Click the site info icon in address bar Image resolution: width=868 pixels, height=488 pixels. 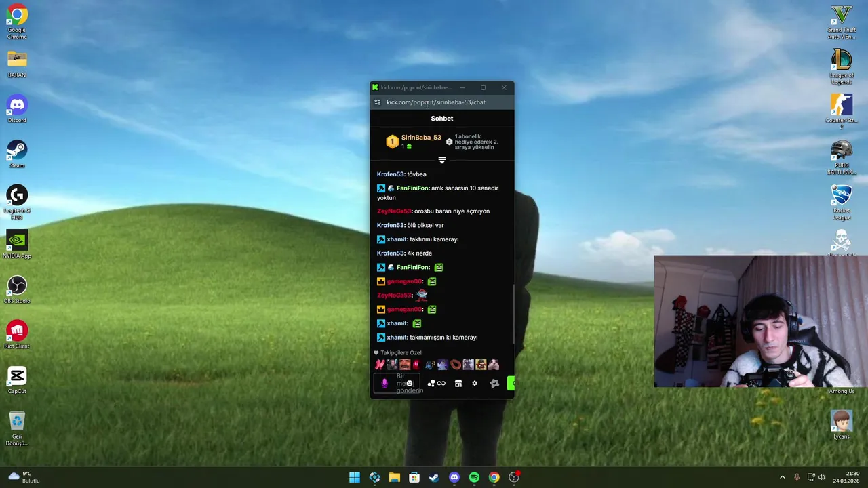pyautogui.click(x=378, y=102)
